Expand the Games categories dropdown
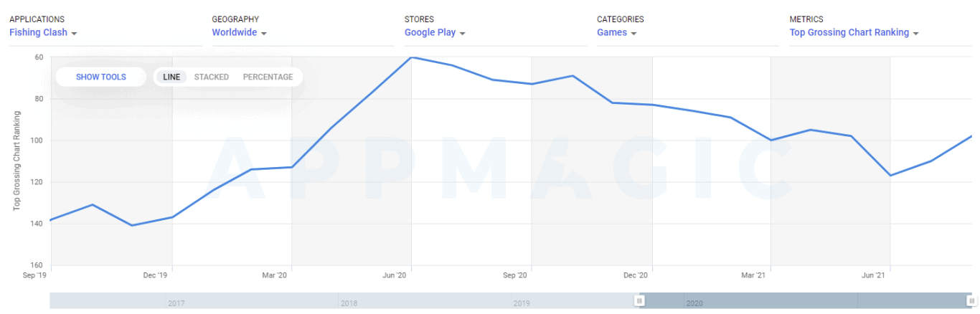The width and height of the screenshot is (980, 314). [612, 32]
